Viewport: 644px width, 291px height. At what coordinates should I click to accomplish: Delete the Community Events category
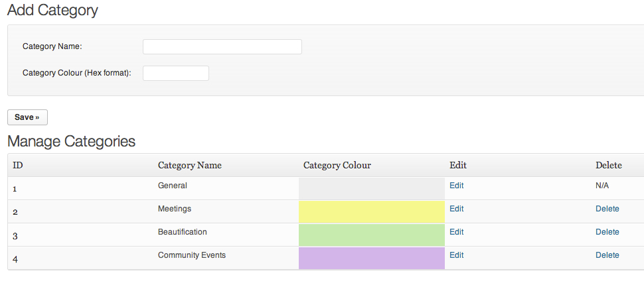(607, 255)
